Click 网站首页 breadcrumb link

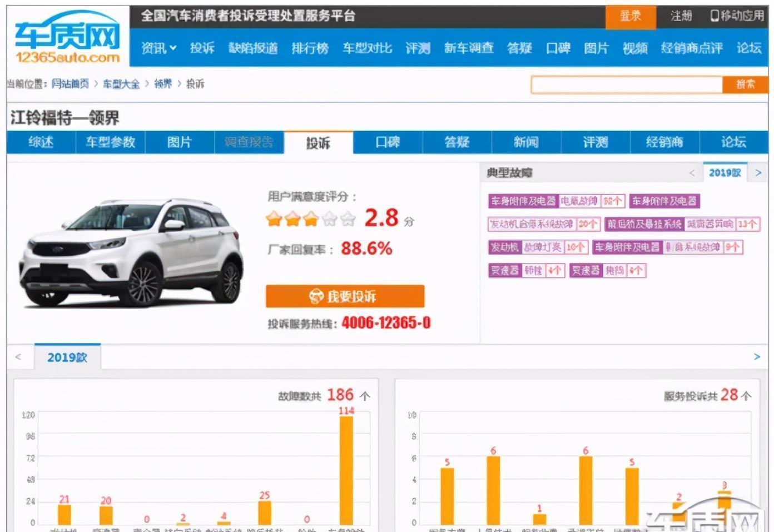tap(70, 84)
